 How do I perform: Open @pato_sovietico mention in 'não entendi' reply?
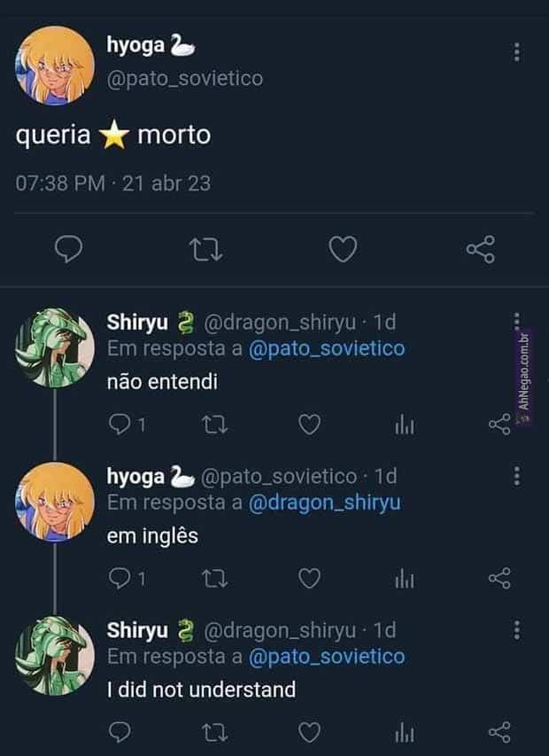point(327,349)
